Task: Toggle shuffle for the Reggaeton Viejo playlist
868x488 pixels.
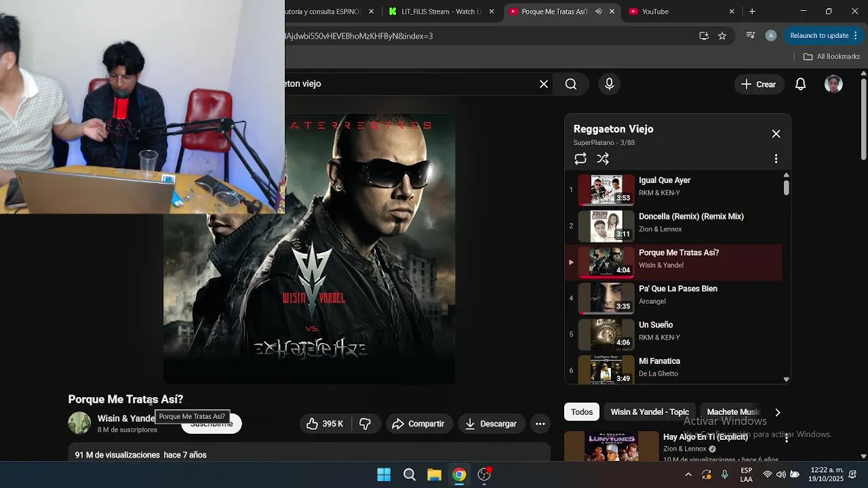Action: 603,159
